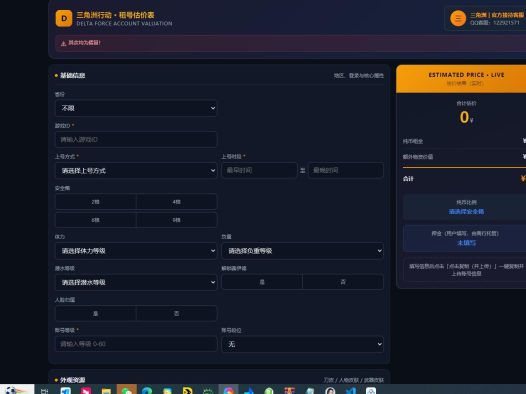Click the separator icon between the two time fields
Screen dimensions: 526x394
click(303, 170)
